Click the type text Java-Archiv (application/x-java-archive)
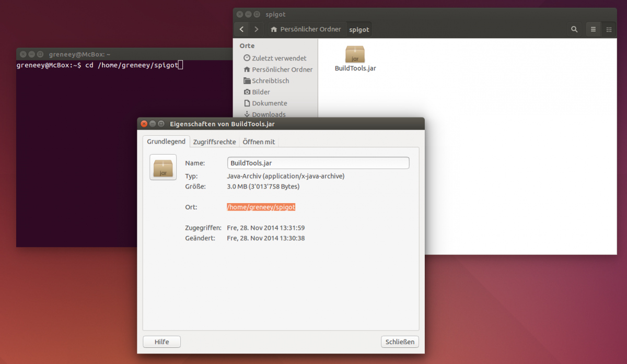The width and height of the screenshot is (627, 364). [286, 177]
